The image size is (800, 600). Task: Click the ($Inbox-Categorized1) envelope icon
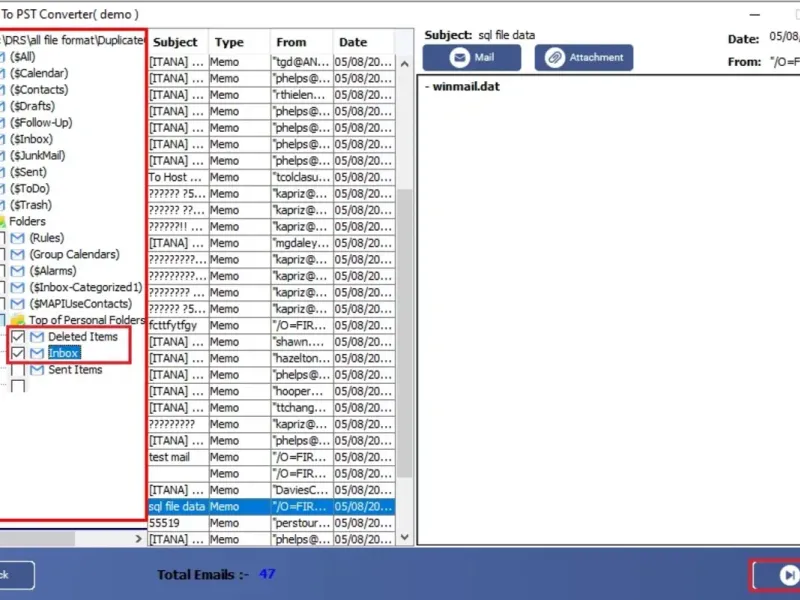17,287
